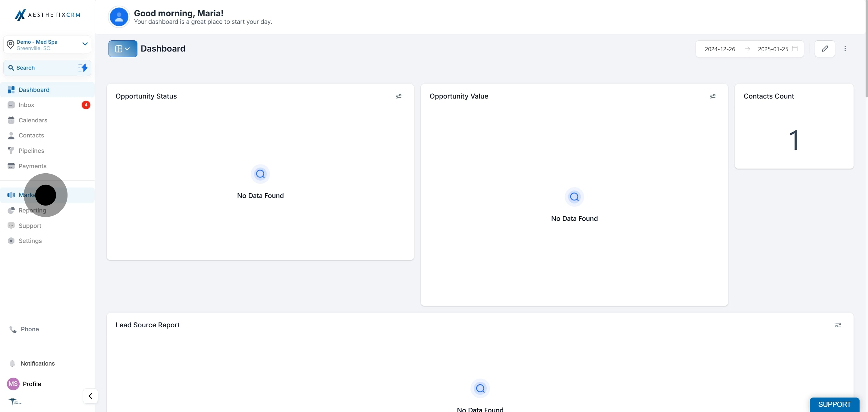868x412 pixels.
Task: Open the Notifications bell
Action: coord(12,363)
